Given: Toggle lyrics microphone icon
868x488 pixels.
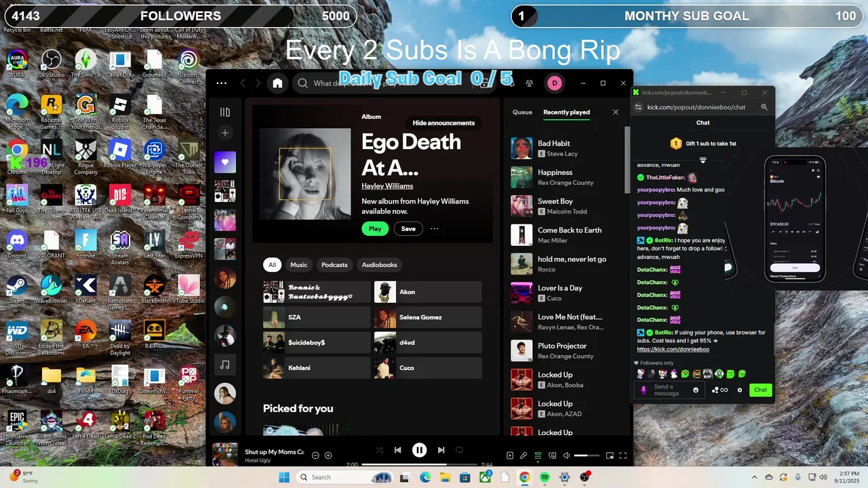Looking at the screenshot, I should 524,455.
